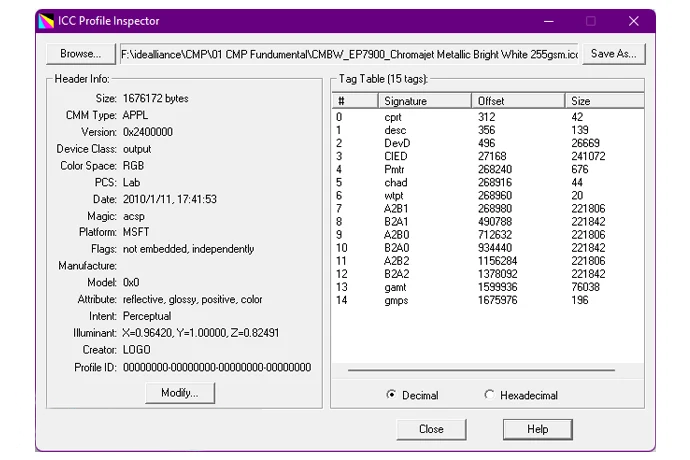This screenshot has width=690, height=460.
Task: Click the CMM Type value APPL
Action: click(135, 115)
